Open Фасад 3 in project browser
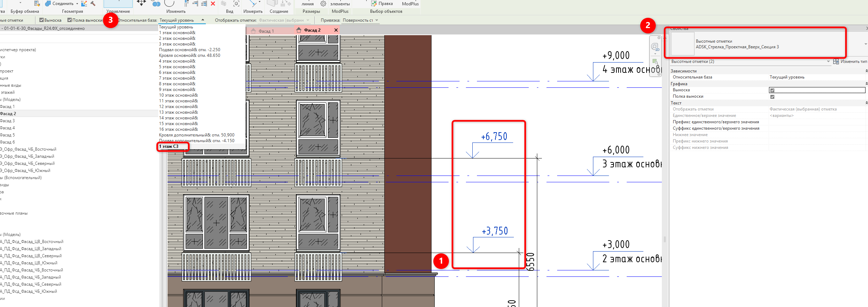 click(7, 121)
